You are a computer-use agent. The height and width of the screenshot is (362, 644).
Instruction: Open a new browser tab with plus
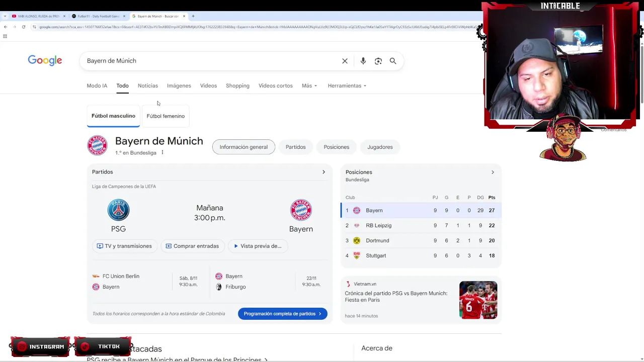(x=193, y=16)
